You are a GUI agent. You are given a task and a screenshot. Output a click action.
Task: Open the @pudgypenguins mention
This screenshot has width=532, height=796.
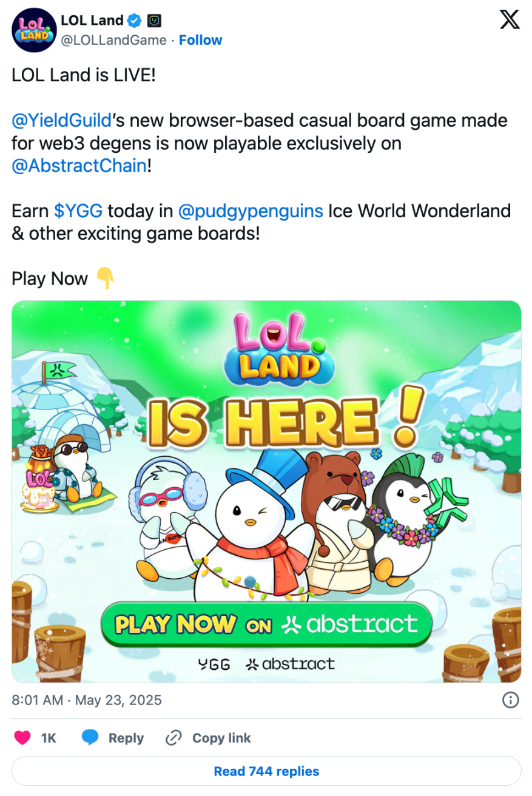pos(251,211)
